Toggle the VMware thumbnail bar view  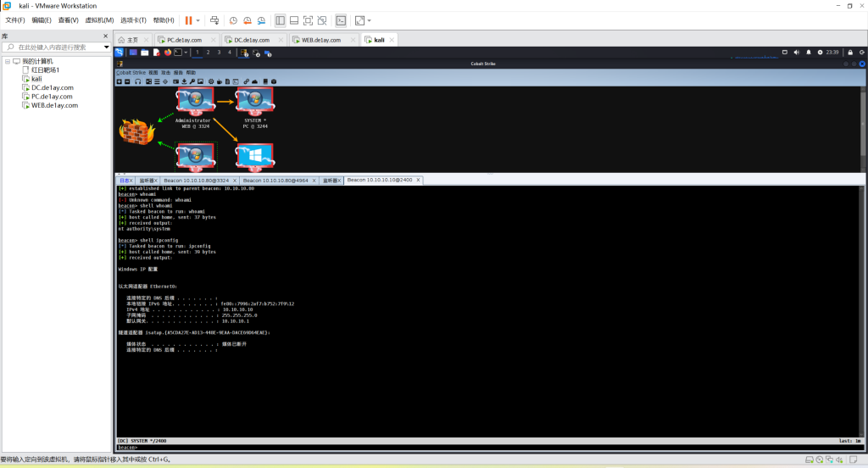[294, 20]
